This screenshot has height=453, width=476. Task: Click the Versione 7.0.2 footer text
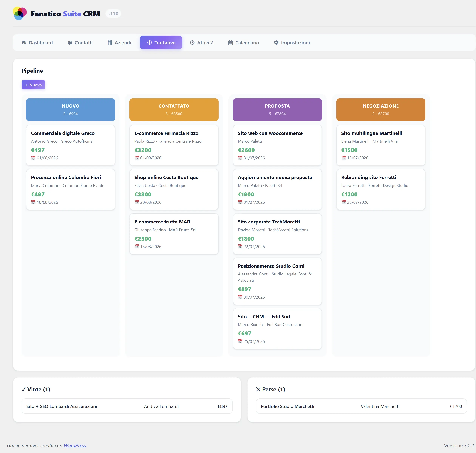(459, 445)
